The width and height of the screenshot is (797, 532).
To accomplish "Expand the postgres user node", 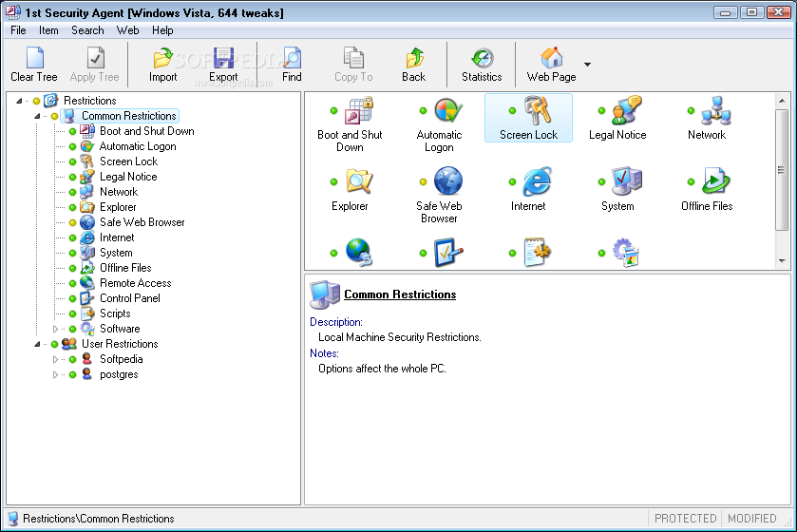I will 55,375.
